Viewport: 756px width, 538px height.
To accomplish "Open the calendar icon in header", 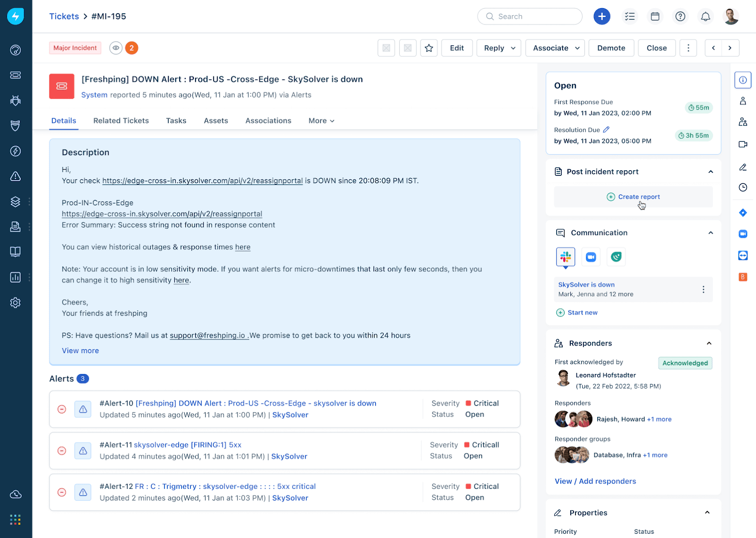I will 655,17.
